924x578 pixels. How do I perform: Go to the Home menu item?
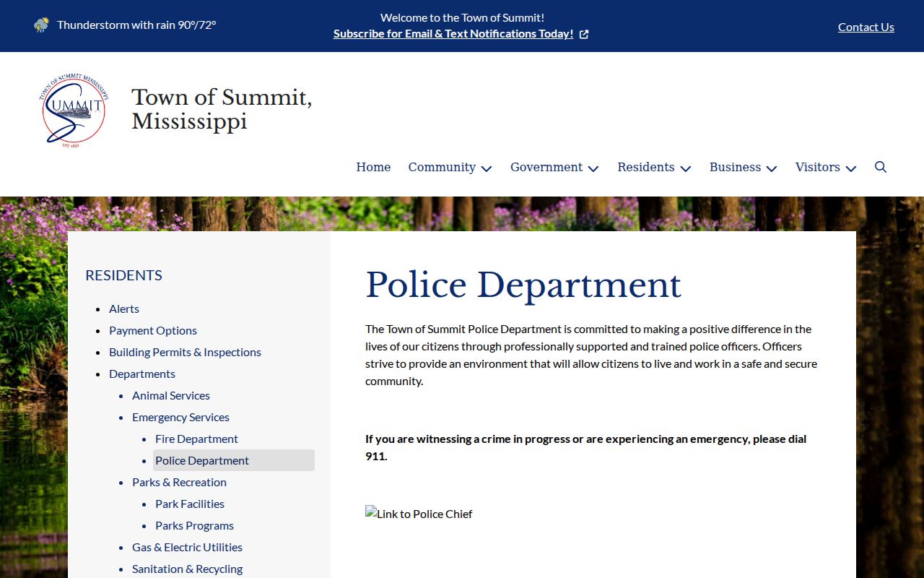click(x=373, y=167)
